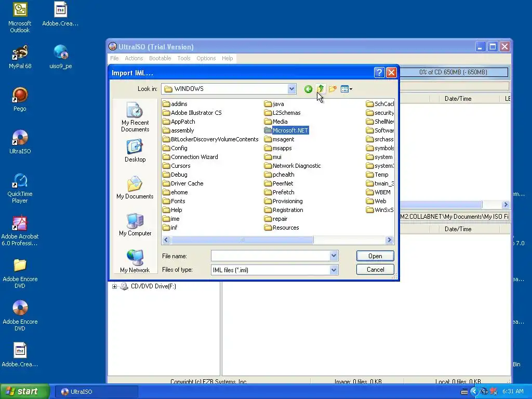Select the assembly folder

tap(178, 130)
